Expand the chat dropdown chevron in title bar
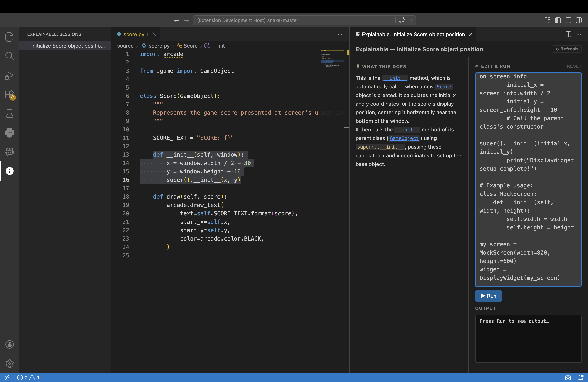Screen dimensions: 588x382 pos(411,20)
